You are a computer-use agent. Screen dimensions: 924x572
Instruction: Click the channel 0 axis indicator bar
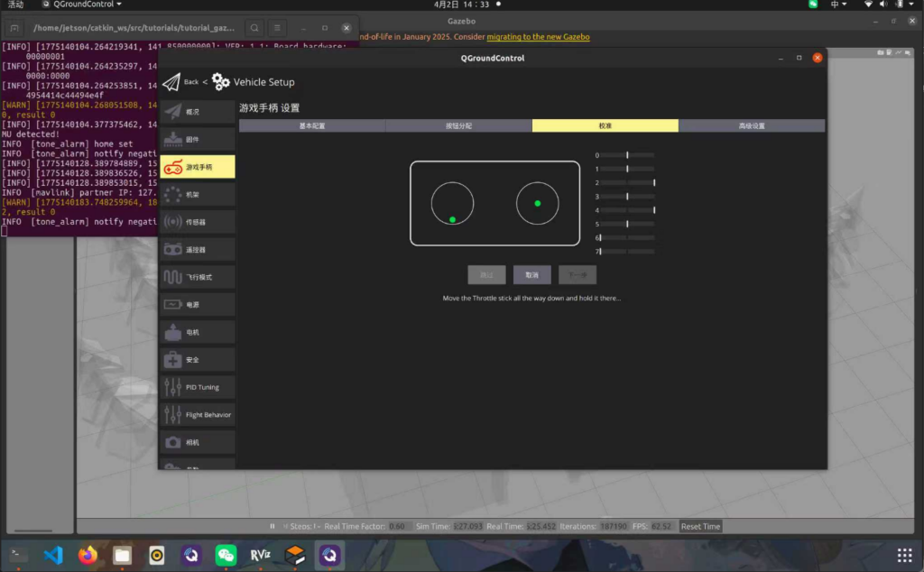click(x=627, y=155)
